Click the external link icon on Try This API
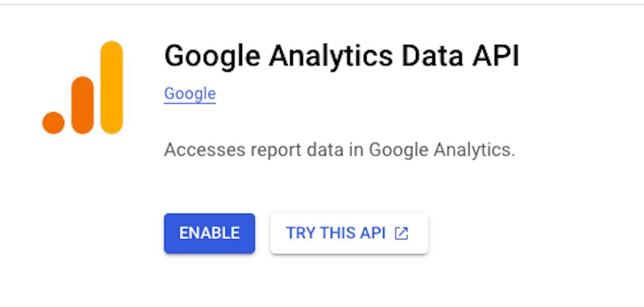 [401, 233]
